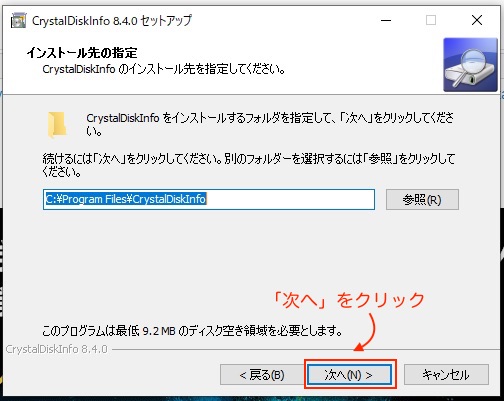Click the yellow folder icon
Viewport: 504px width, 401px height.
[57, 125]
